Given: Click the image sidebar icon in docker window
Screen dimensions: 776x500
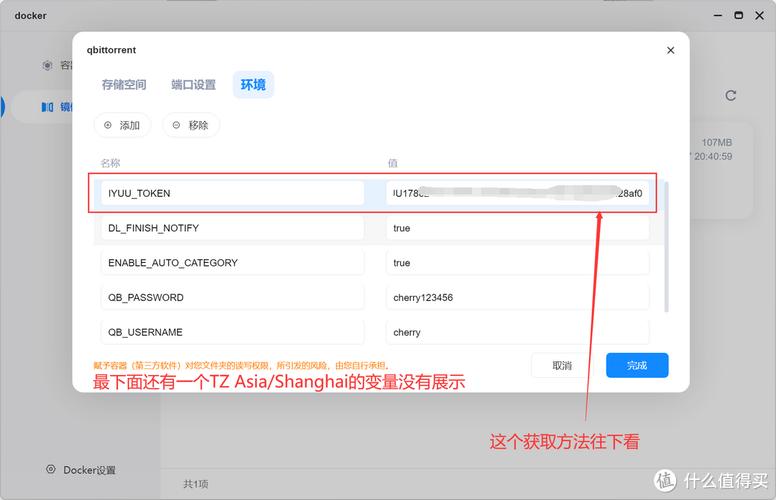Looking at the screenshot, I should tap(48, 107).
